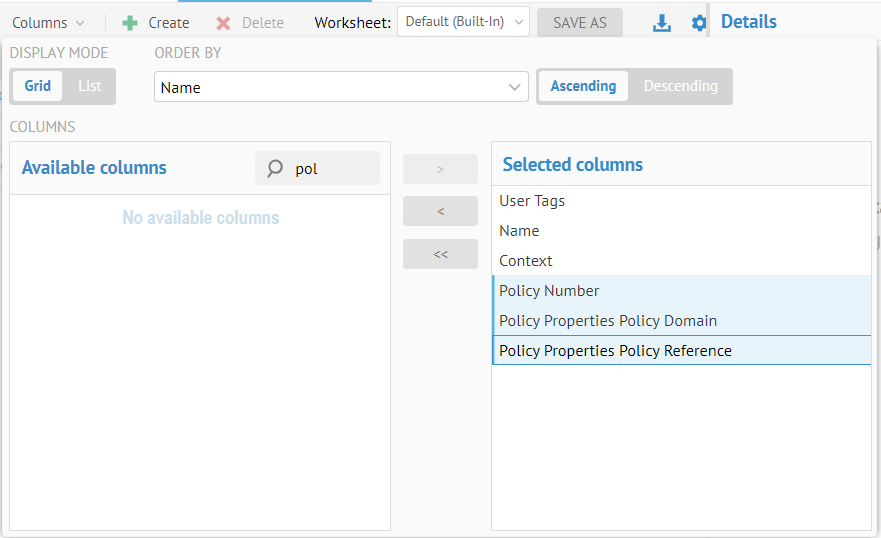Click the column search field containing pol
Image resolution: width=881 pixels, height=538 pixels.
pyautogui.click(x=330, y=168)
